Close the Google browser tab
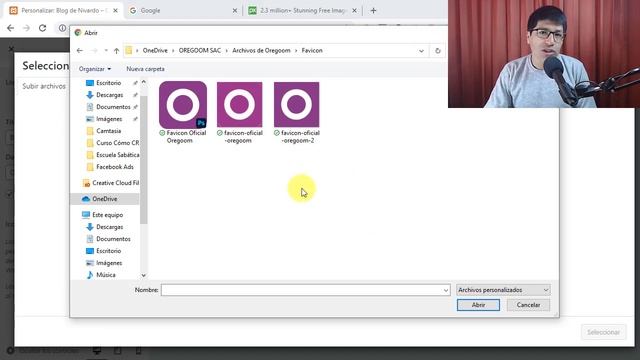Image resolution: width=640 pixels, height=360 pixels. [x=235, y=11]
